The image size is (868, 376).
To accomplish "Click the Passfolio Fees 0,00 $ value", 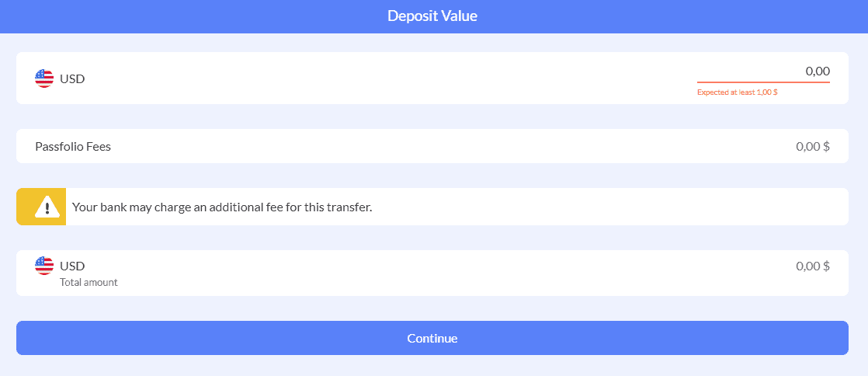I will (x=813, y=147).
